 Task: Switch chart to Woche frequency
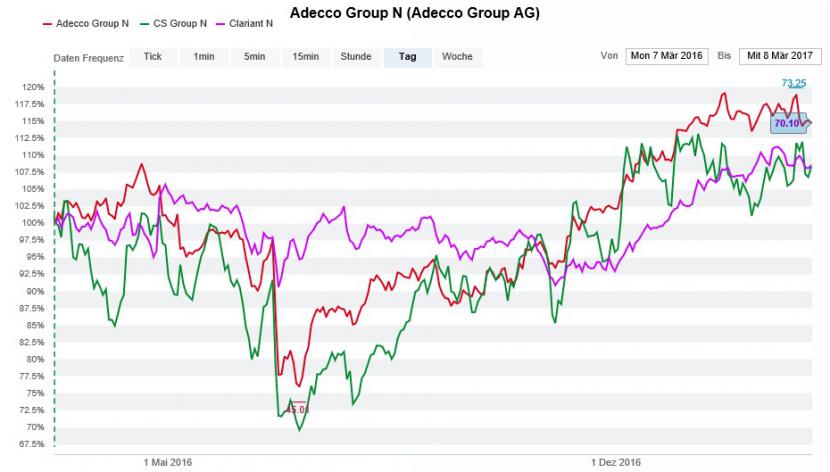[x=457, y=57]
